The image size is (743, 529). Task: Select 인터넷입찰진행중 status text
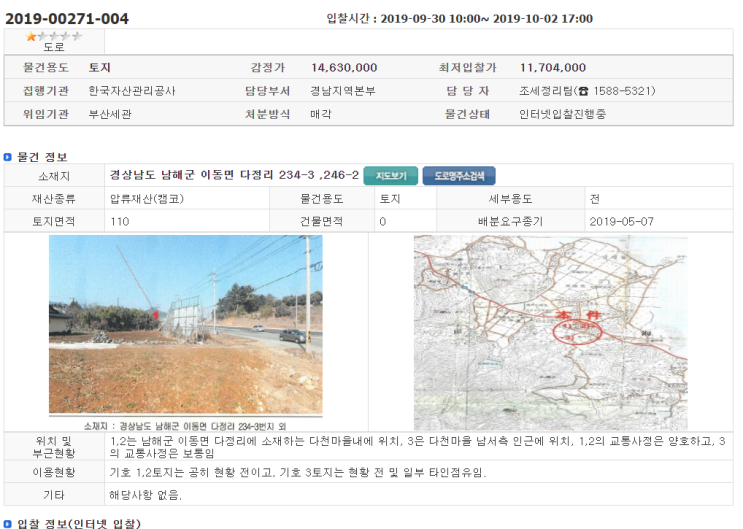[562, 114]
